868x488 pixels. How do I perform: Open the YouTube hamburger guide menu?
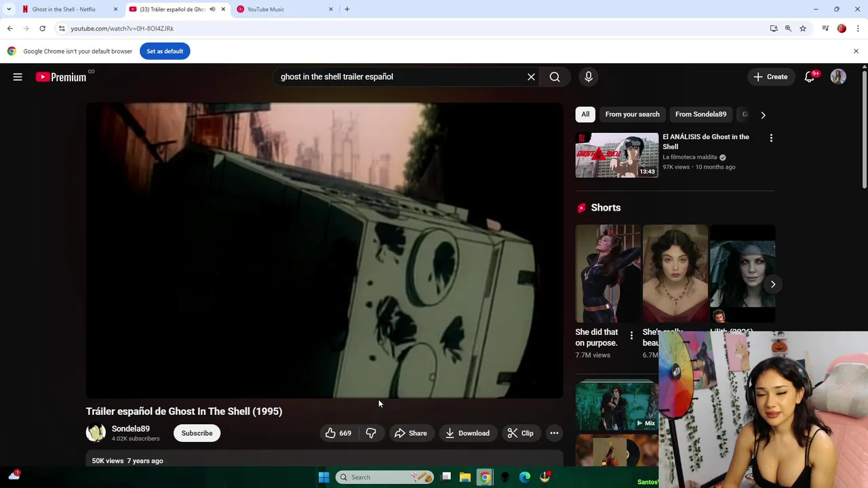click(18, 77)
